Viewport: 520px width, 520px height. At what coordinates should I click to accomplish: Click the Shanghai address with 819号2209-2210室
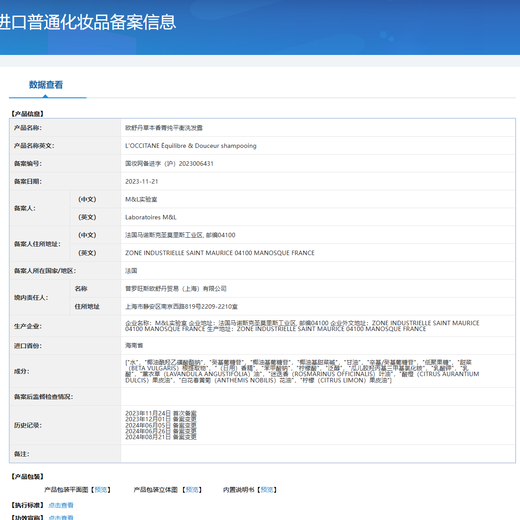click(181, 307)
